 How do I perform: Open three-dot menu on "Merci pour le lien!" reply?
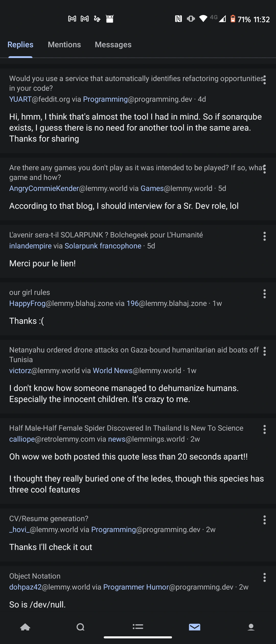point(264,236)
